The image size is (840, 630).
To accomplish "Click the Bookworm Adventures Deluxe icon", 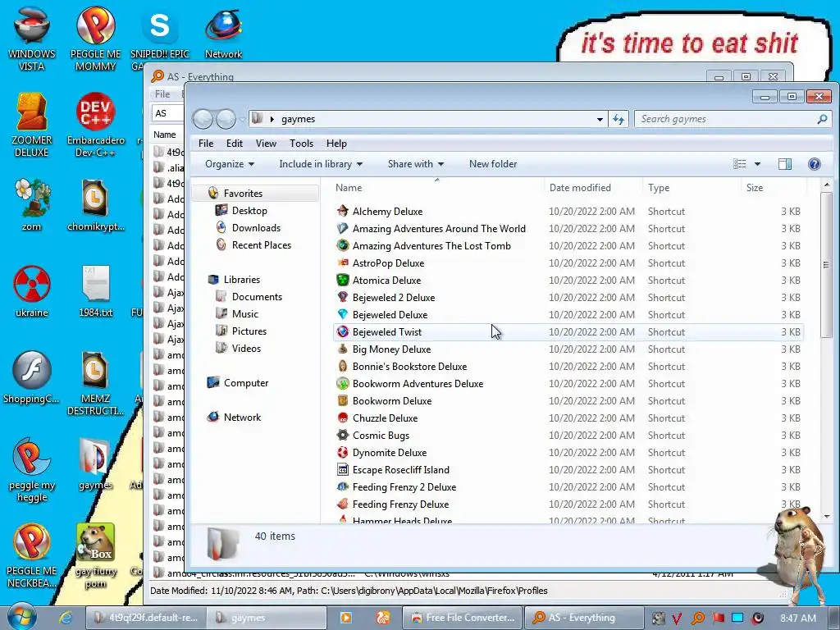I will [x=342, y=383].
